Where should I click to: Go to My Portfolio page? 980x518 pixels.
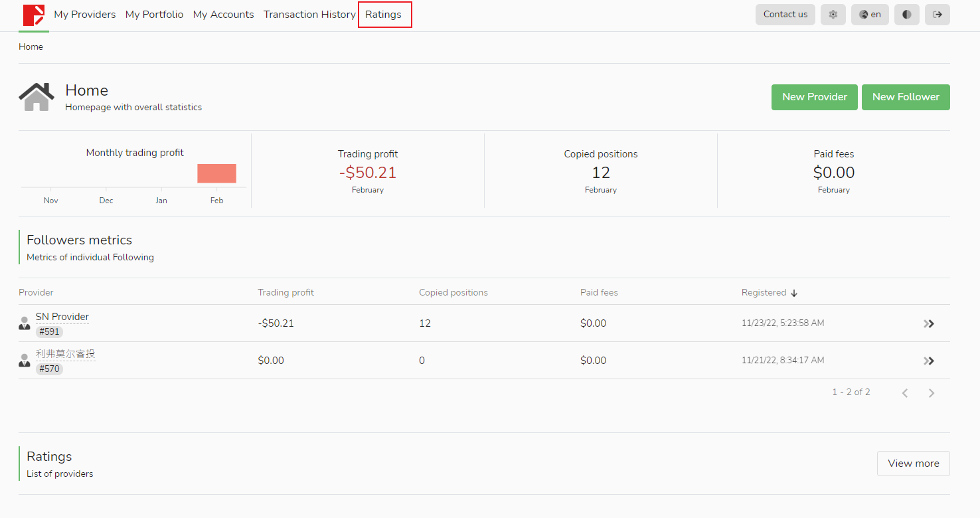click(154, 15)
